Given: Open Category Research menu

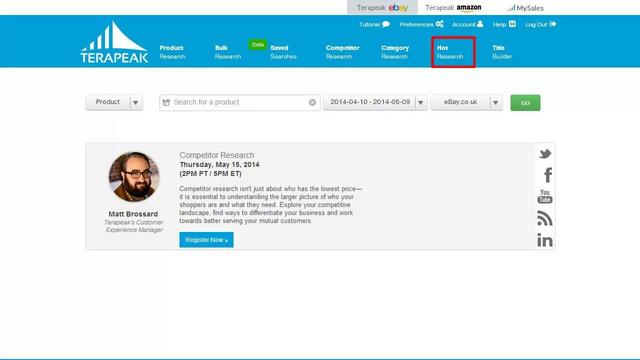Looking at the screenshot, I should point(395,52).
